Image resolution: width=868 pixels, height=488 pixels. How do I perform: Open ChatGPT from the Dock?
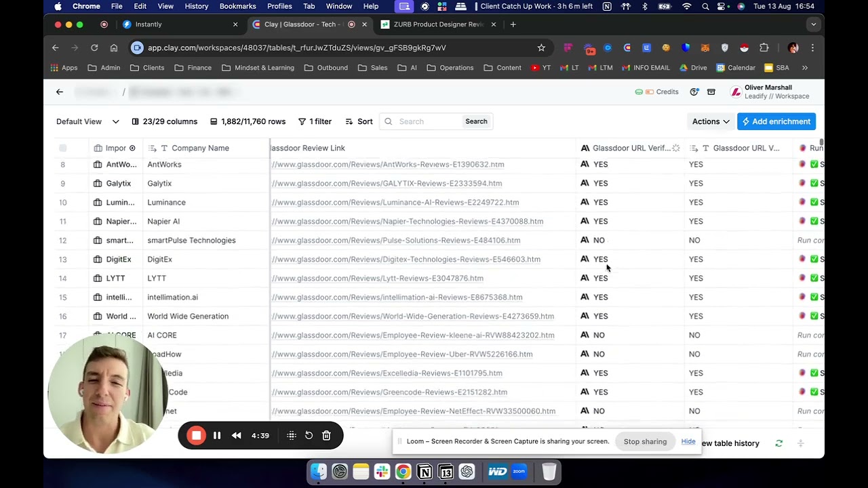click(467, 472)
